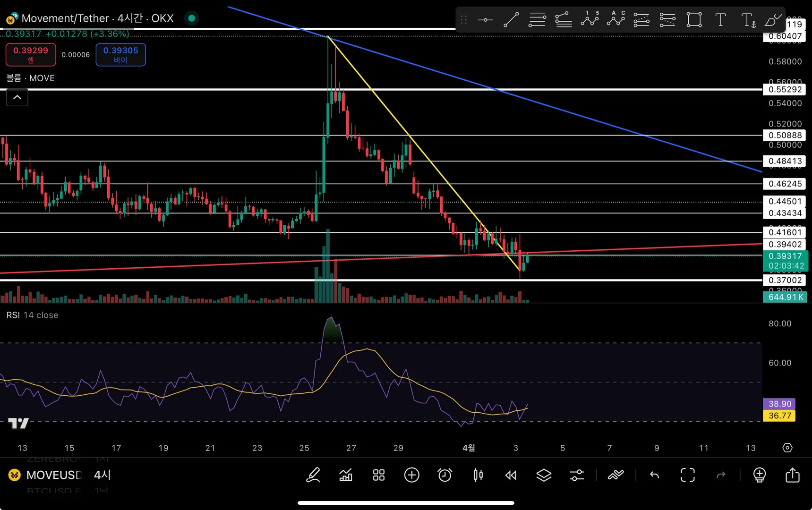Viewport: 812px width, 510px height.
Task: Click the green current price 0.39317 label
Action: coord(785,261)
